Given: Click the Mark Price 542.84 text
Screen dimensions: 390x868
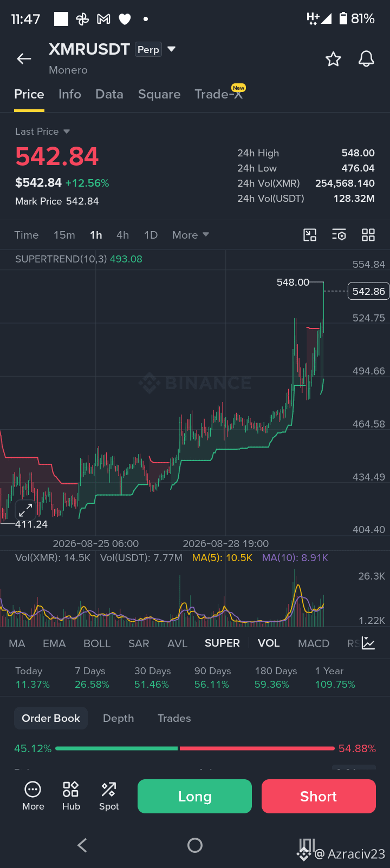Looking at the screenshot, I should click(x=57, y=201).
